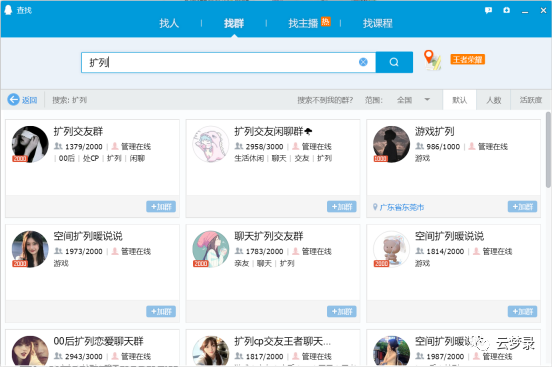Open the 找课程 tab
Image resolution: width=552 pixels, height=367 pixels.
tap(378, 23)
